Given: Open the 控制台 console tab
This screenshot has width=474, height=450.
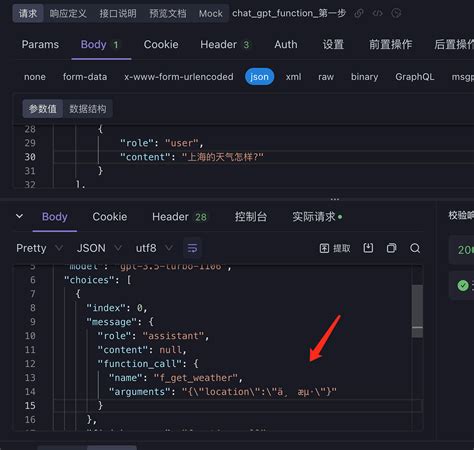Looking at the screenshot, I should (x=251, y=217).
